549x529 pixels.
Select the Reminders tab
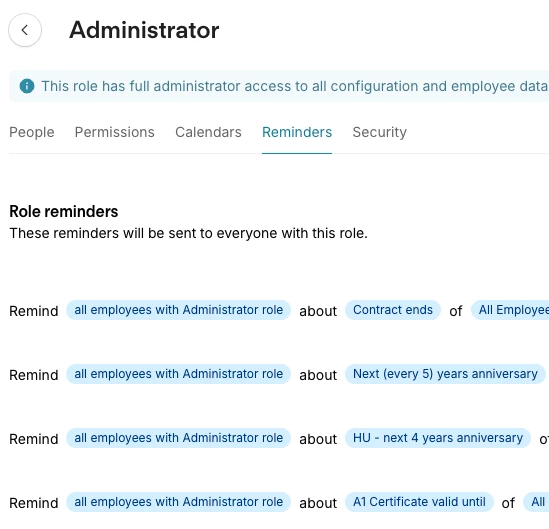click(297, 132)
